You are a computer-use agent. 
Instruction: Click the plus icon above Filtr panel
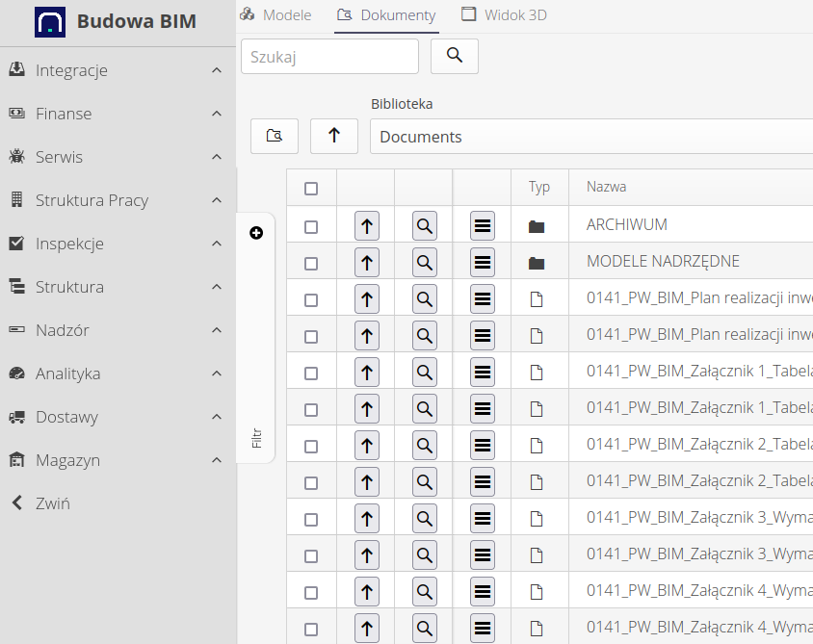[x=256, y=233]
